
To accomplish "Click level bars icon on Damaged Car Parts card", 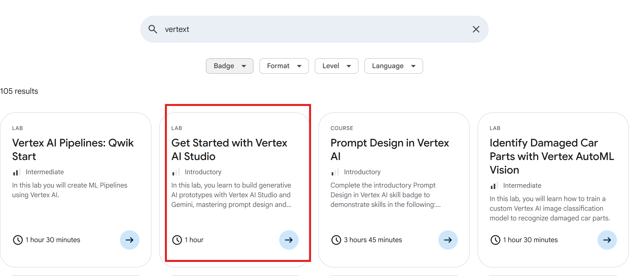I will 494,185.
